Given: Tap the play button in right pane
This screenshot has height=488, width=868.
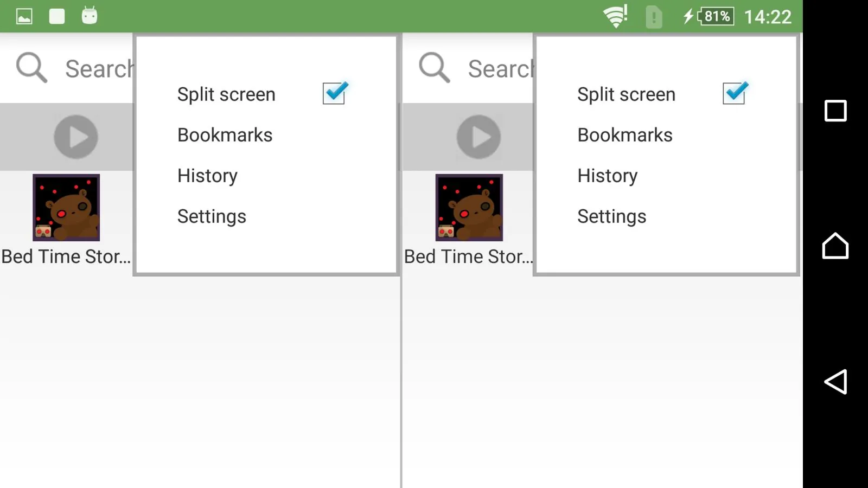Looking at the screenshot, I should pyautogui.click(x=478, y=137).
